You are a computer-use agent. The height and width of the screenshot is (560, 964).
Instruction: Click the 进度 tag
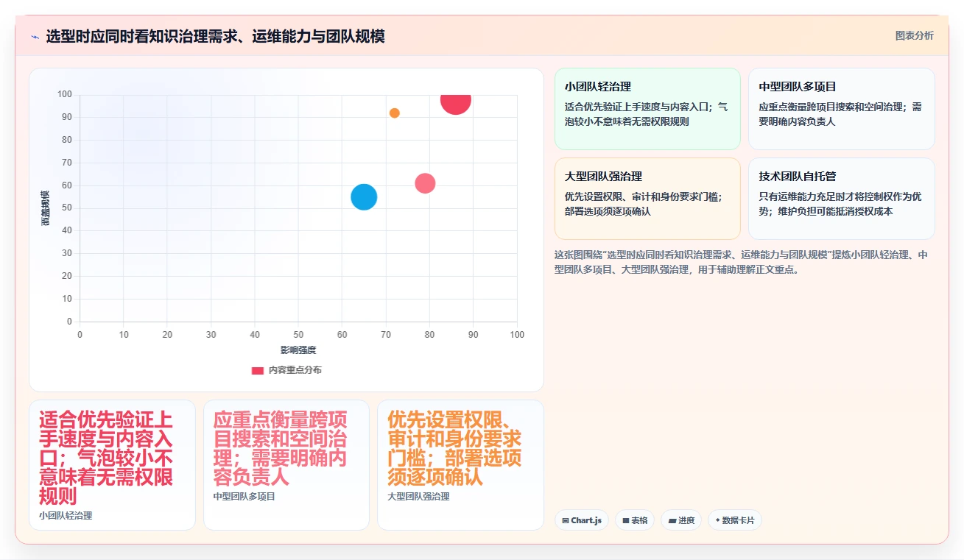[681, 520]
